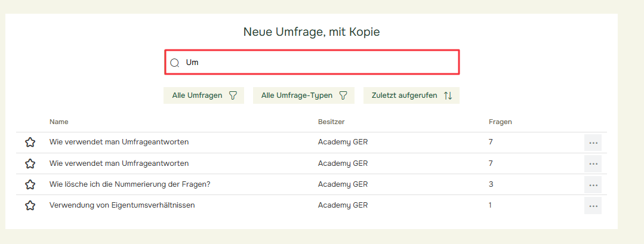644x244 pixels.
Task: Open ellipsis menu for the Nummerierung survey
Action: 593,184
